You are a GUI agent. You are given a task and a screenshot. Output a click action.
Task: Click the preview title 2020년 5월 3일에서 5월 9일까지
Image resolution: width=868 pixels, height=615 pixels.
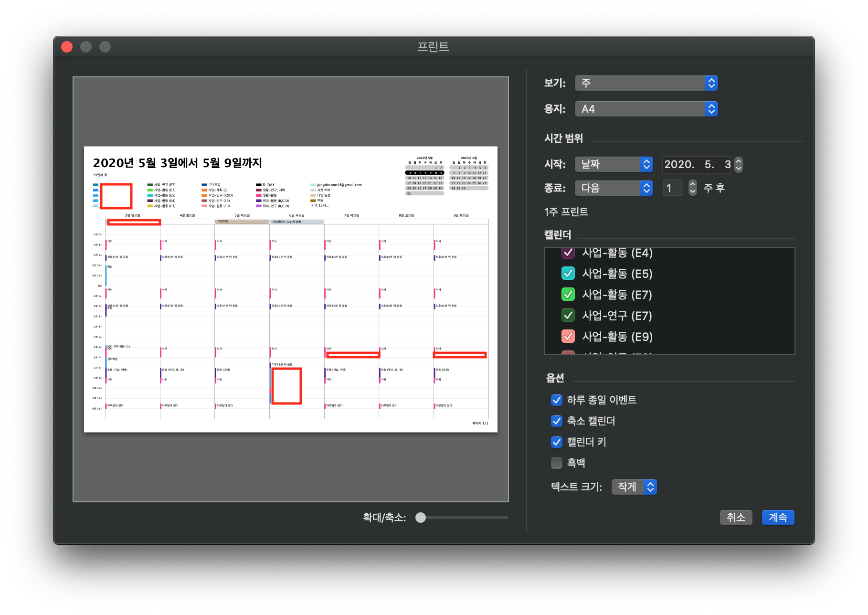pyautogui.click(x=178, y=163)
